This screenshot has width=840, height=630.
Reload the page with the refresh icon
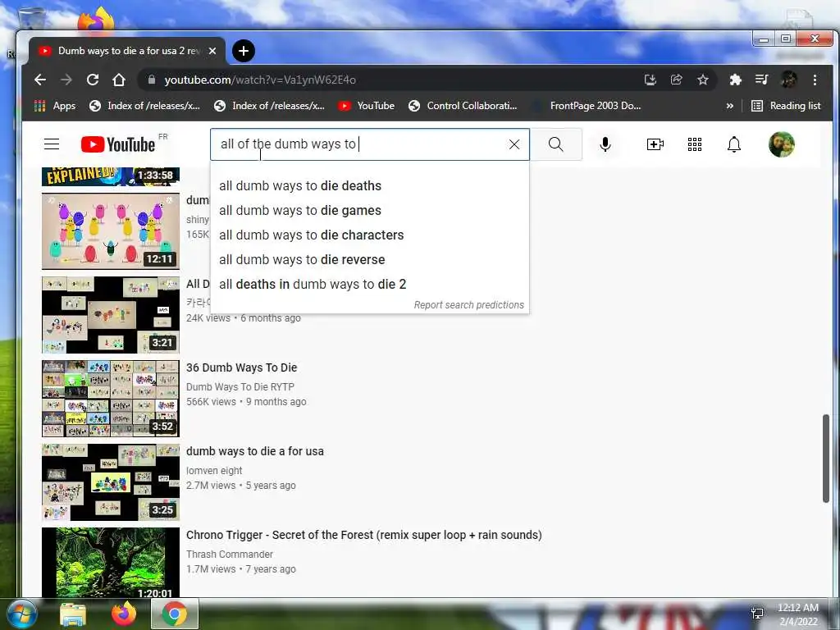click(93, 80)
